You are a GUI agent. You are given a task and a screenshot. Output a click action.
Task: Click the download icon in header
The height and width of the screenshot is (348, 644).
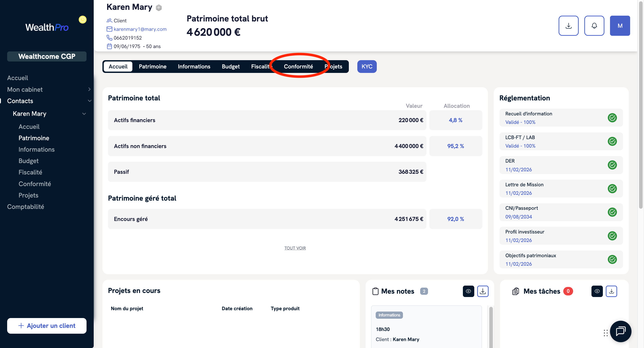(x=568, y=26)
